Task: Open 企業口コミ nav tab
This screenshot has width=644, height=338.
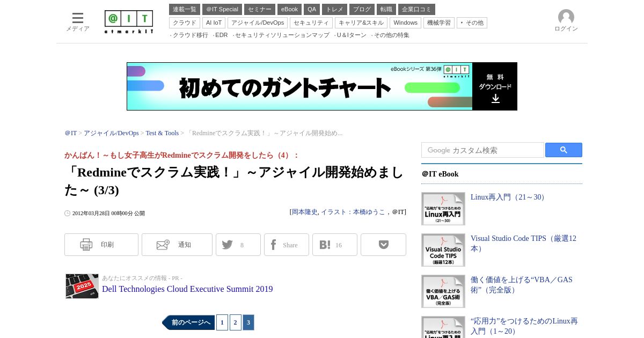Action: [416, 9]
